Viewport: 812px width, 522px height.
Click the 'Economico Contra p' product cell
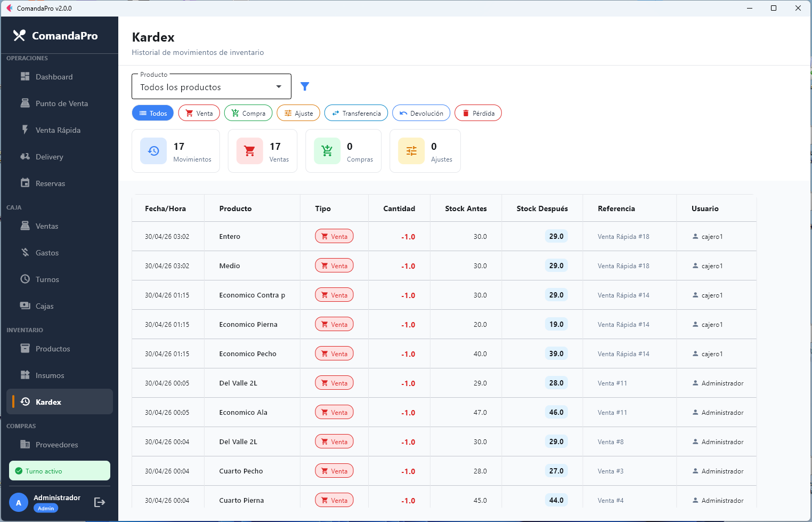[252, 295]
